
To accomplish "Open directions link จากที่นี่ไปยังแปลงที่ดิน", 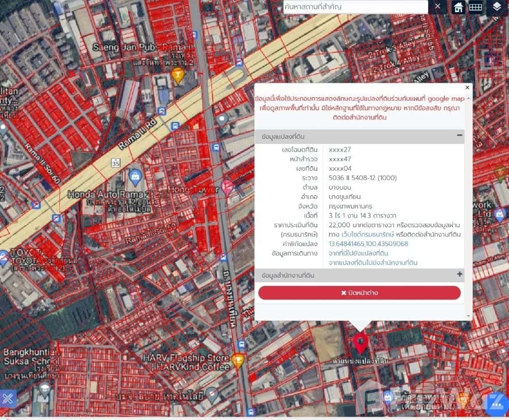I will [358, 253].
